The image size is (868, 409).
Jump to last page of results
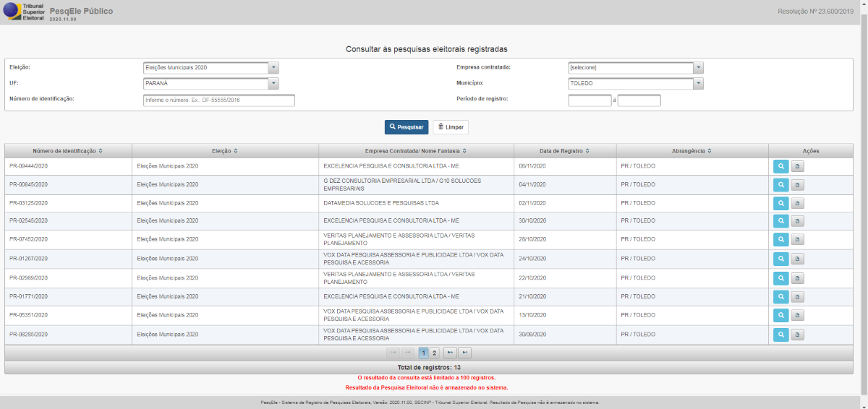point(465,353)
